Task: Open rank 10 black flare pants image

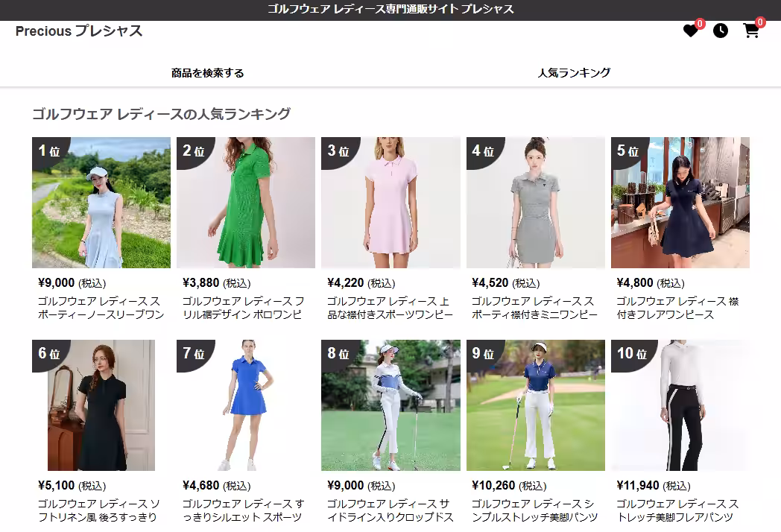Action: click(x=680, y=405)
